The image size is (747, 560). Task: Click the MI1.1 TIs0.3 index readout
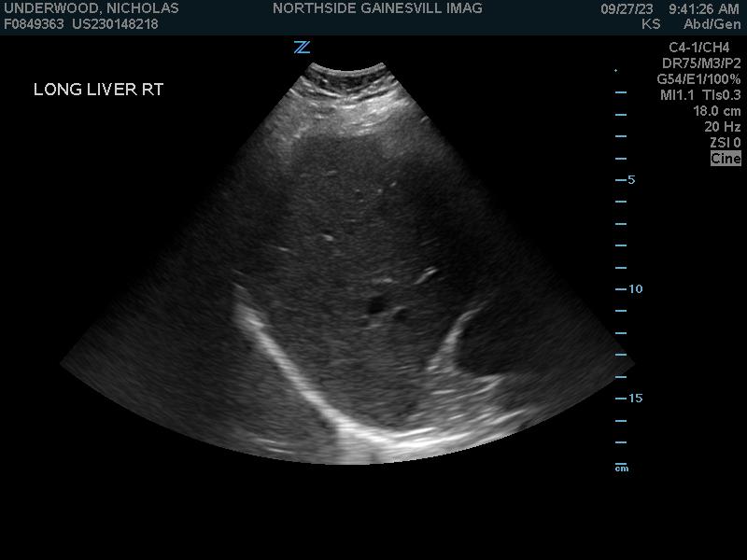700,95
